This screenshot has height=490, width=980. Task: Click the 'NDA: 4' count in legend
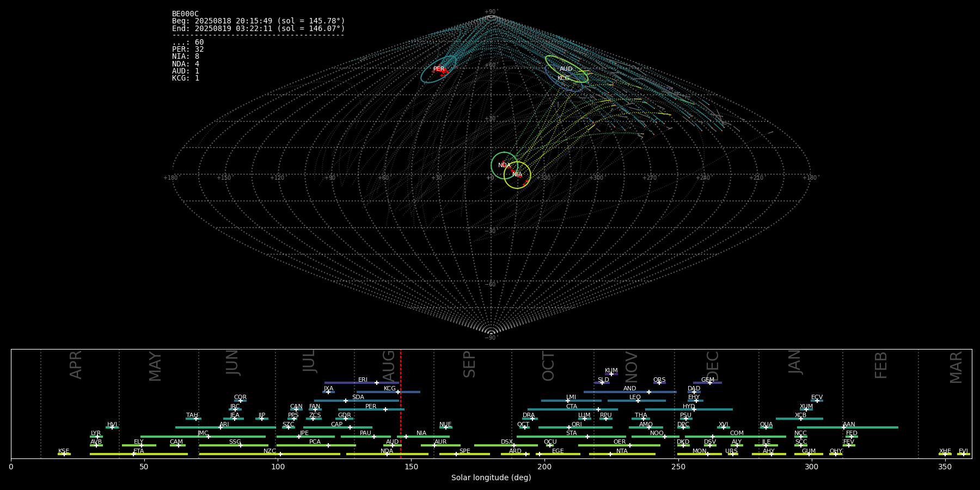tap(186, 64)
